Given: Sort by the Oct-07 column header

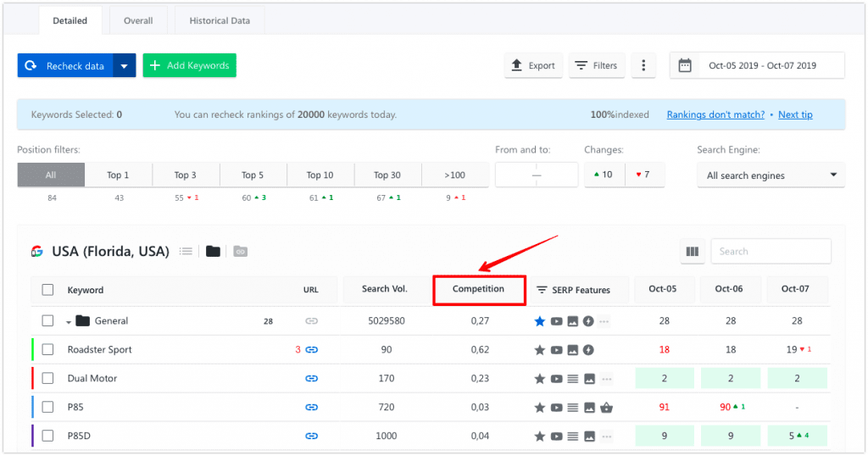Looking at the screenshot, I should (795, 289).
